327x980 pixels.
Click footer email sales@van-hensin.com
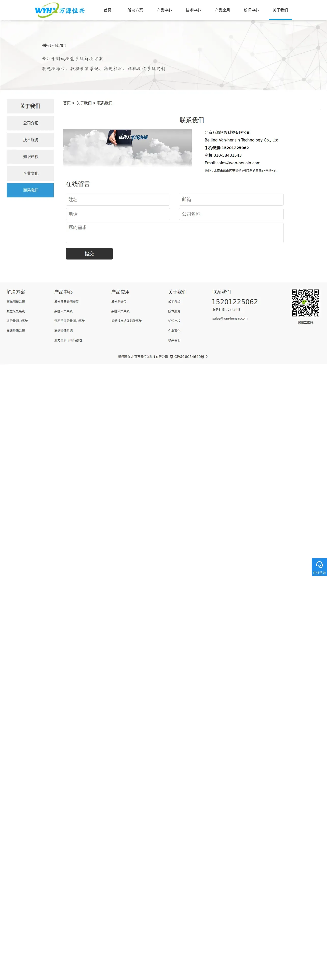[230, 319]
